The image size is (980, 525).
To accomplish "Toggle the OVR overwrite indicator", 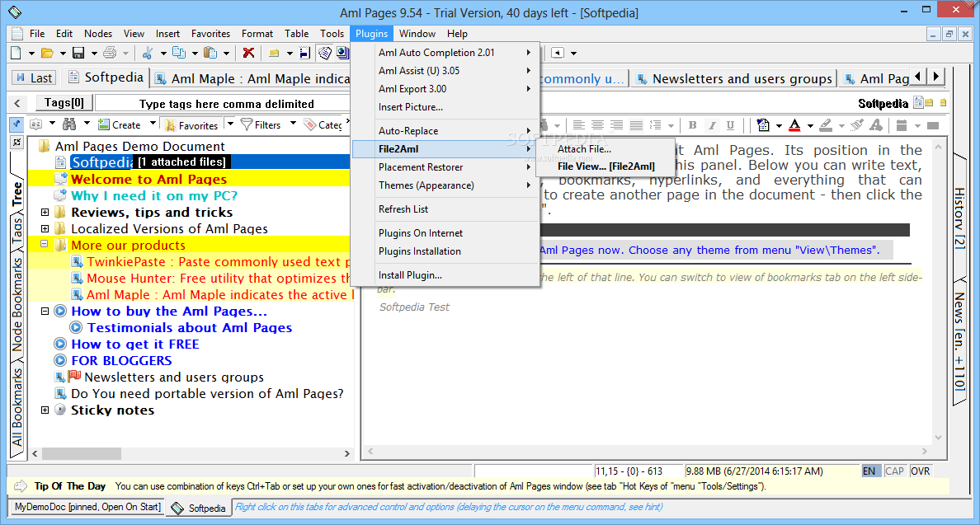I will (x=920, y=471).
